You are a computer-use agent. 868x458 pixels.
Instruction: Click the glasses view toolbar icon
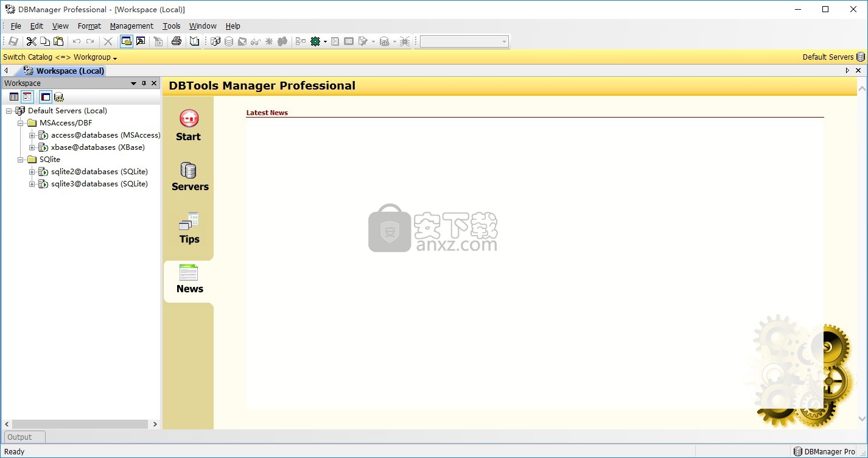pyautogui.click(x=256, y=41)
